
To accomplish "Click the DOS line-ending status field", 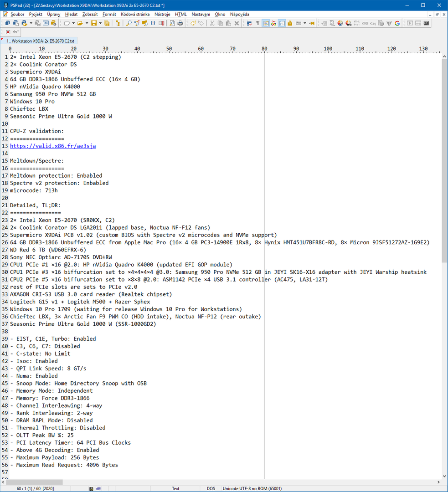I will click(211, 488).
